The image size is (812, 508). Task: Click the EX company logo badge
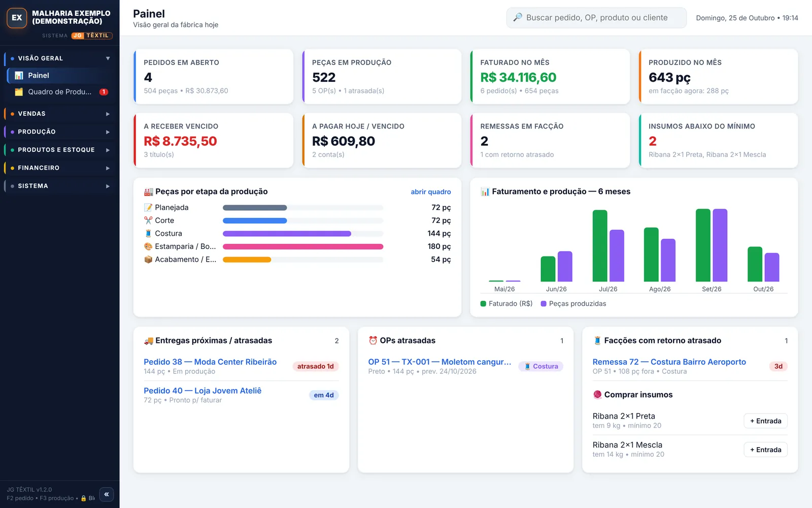[17, 17]
